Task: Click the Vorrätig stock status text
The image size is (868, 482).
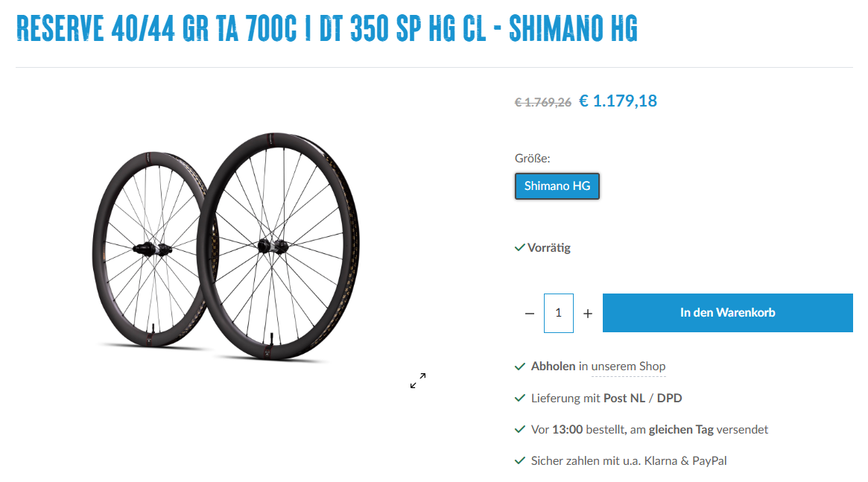Action: (x=549, y=247)
